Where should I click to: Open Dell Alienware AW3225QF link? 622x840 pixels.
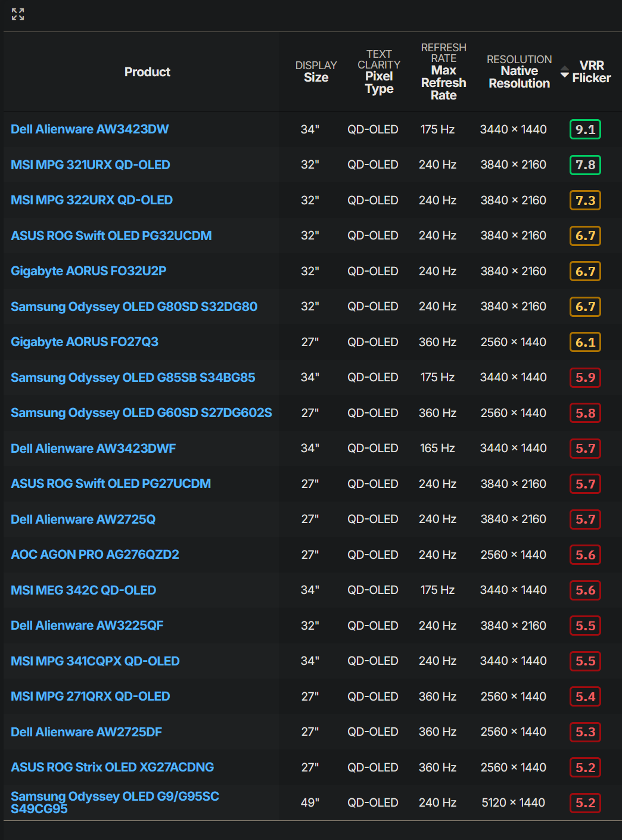87,626
